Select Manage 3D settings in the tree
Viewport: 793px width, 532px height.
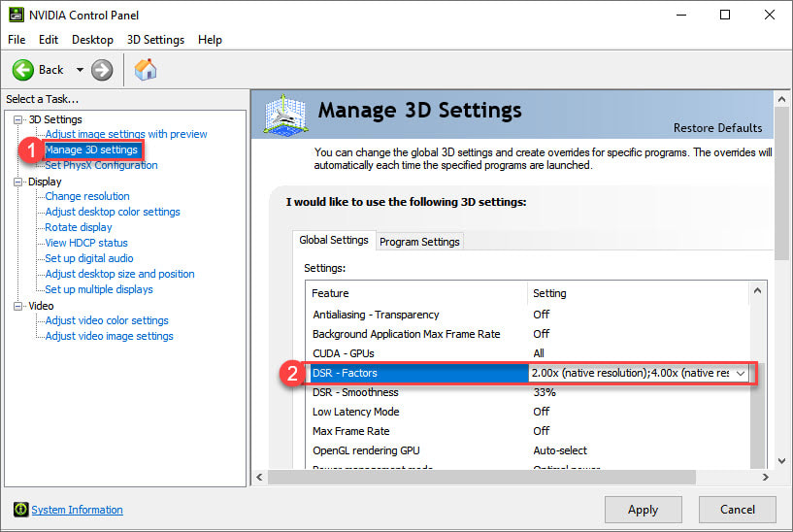tap(91, 150)
